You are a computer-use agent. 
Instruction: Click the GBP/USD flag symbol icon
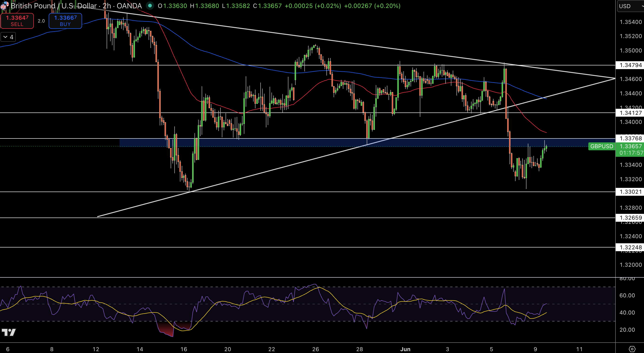click(x=4, y=6)
